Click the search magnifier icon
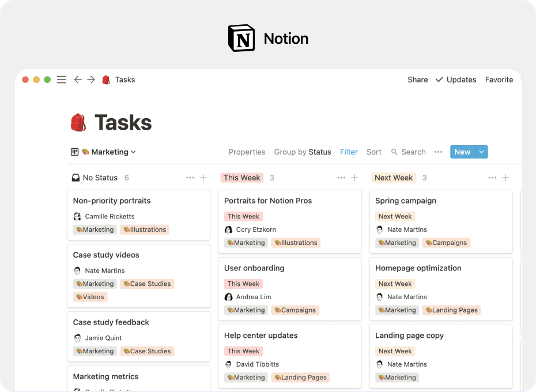The width and height of the screenshot is (536, 392). point(394,152)
